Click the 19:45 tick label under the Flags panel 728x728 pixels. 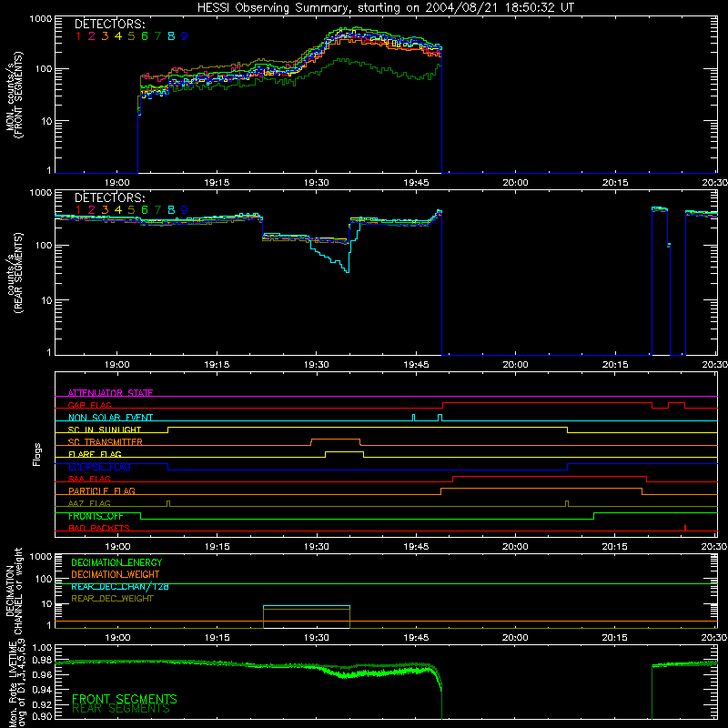[416, 547]
